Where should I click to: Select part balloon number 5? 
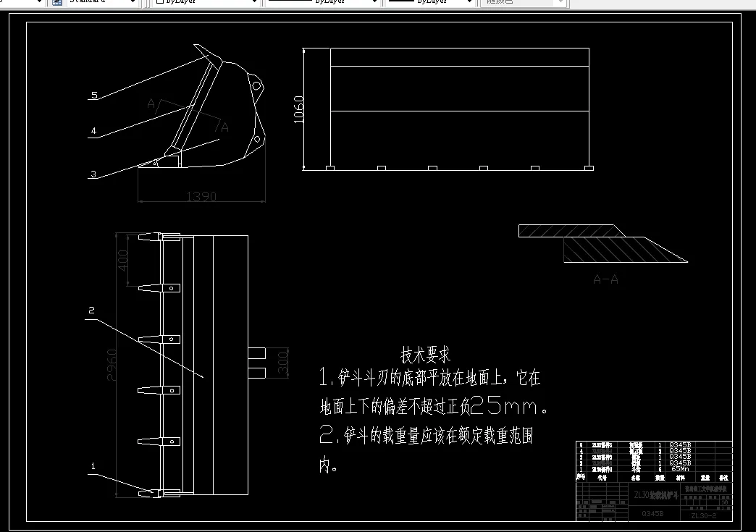(93, 95)
